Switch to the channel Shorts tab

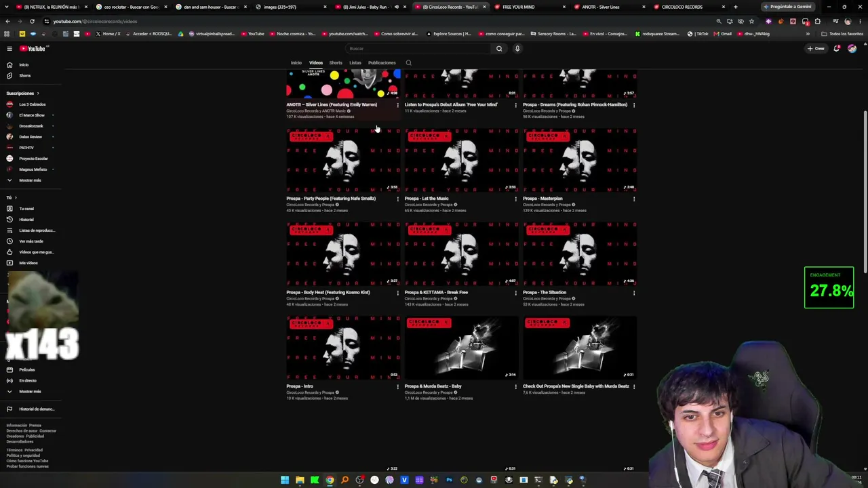(x=336, y=63)
